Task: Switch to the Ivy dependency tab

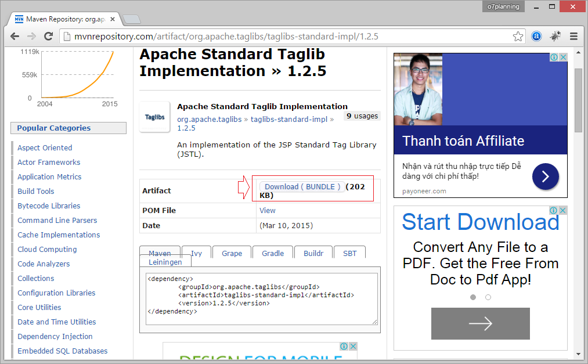Action: tap(196, 254)
